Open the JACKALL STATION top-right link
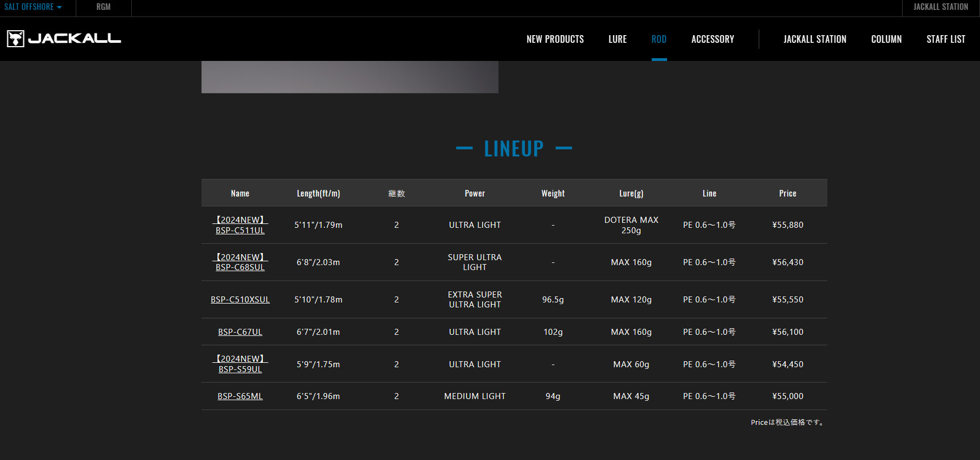This screenshot has height=460, width=980. click(940, 7)
